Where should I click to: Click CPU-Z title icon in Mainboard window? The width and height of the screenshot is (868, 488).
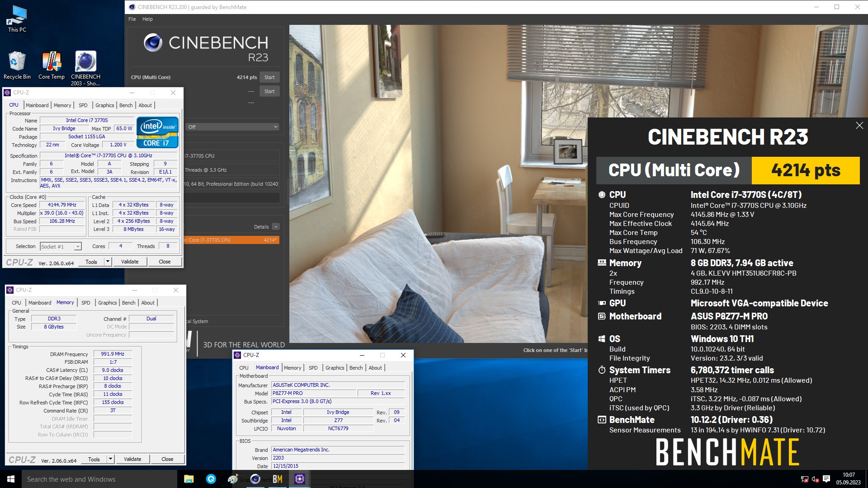coord(237,355)
